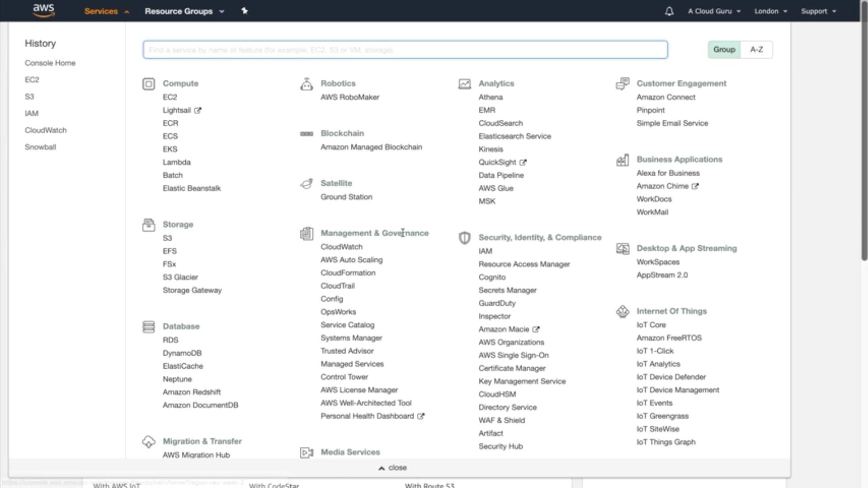
Task: Expand the Resource Groups dropdown
Action: (184, 11)
